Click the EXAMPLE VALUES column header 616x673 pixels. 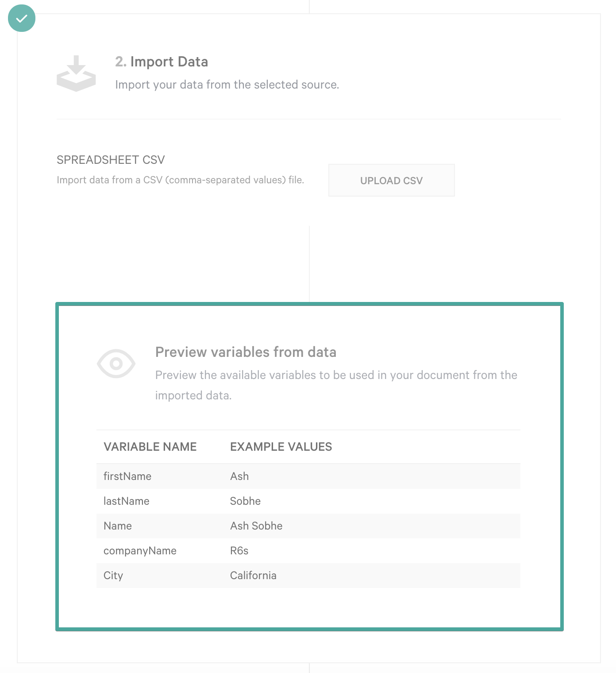pyautogui.click(x=281, y=447)
